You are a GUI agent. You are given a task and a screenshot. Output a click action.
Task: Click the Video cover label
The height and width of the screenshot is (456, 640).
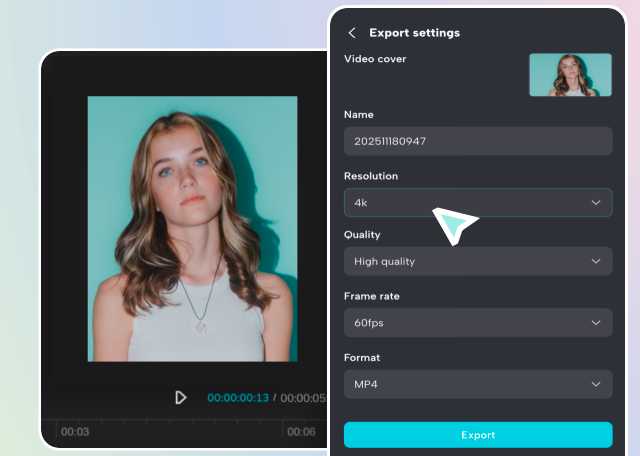tap(375, 59)
